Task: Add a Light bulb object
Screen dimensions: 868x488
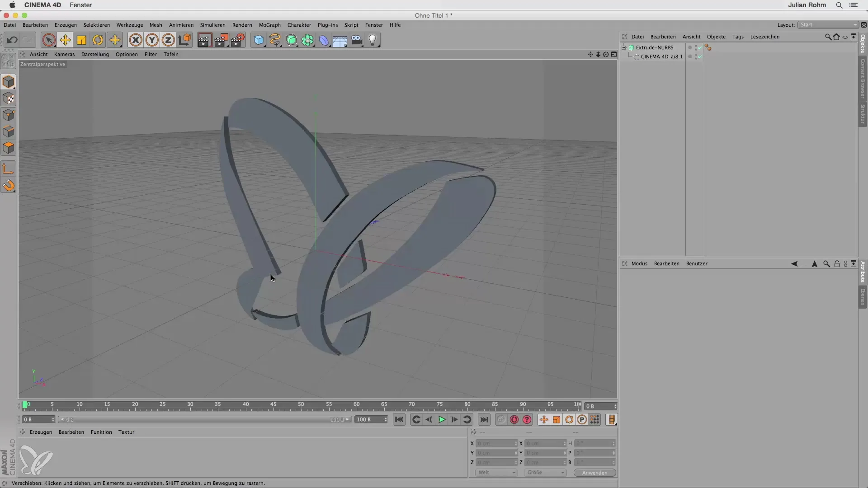Action: tap(373, 40)
